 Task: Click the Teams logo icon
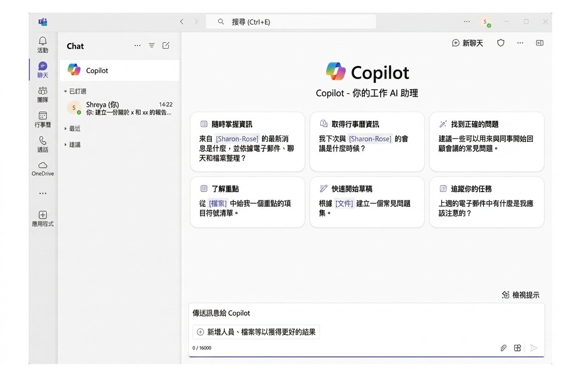[x=43, y=22]
